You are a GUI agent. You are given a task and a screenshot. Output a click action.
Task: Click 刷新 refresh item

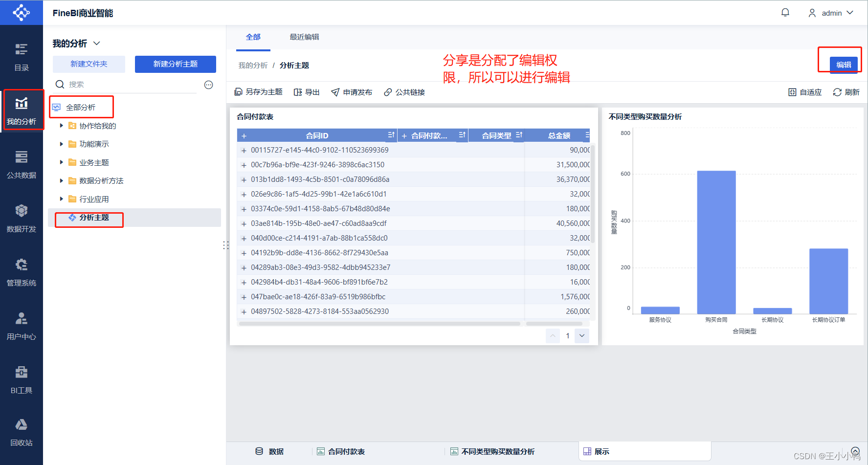coord(846,92)
